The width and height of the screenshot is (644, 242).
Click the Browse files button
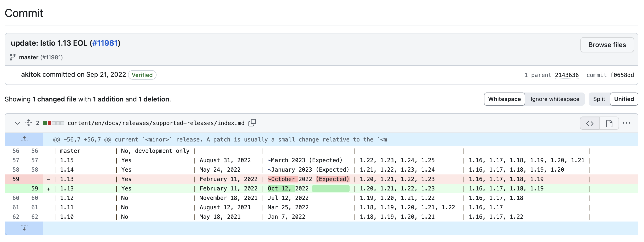(607, 45)
